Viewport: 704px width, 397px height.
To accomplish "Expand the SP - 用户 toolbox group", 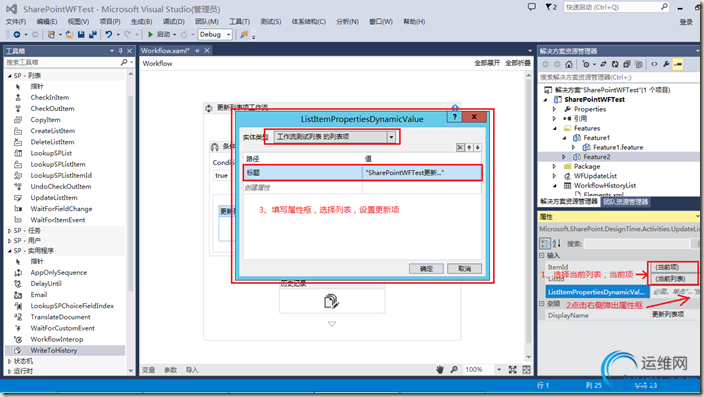I will pos(10,241).
